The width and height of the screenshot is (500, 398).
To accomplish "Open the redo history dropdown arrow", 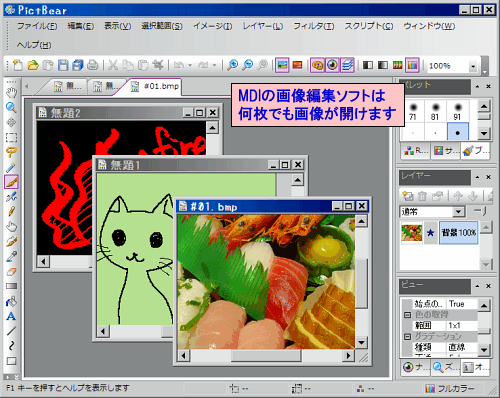I will coord(214,65).
